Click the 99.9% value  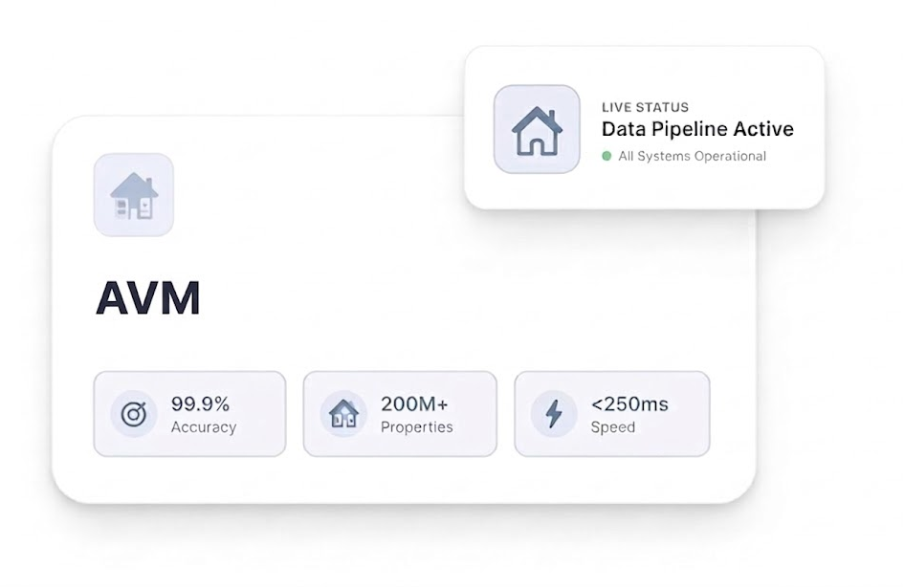click(x=200, y=403)
